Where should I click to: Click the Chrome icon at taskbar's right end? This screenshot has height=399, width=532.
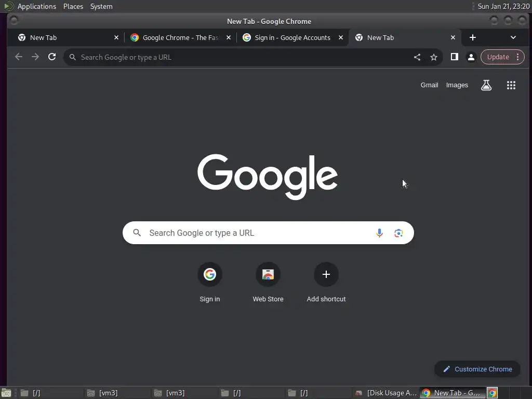(x=492, y=393)
